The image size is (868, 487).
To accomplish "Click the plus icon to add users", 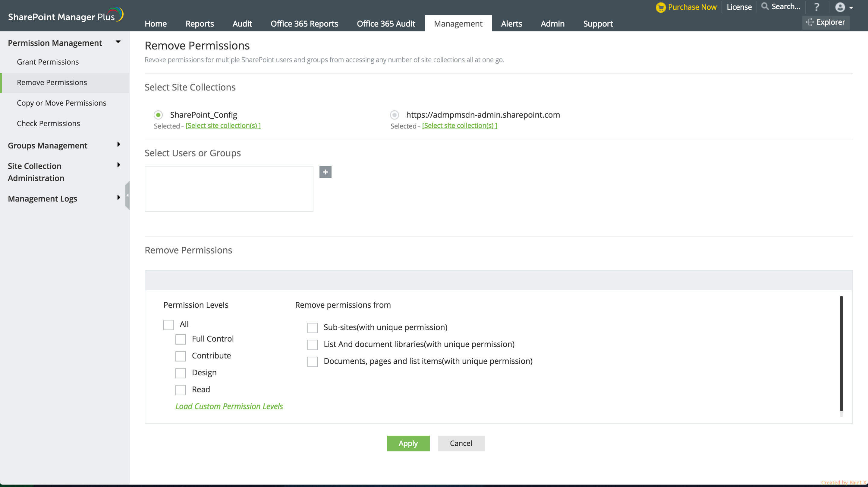I will 325,172.
